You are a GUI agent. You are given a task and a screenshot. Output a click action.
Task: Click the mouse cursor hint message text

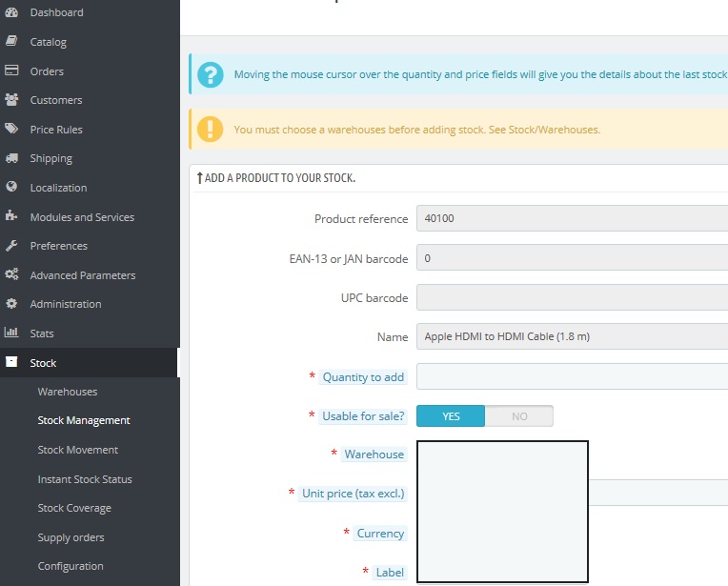pyautogui.click(x=480, y=74)
